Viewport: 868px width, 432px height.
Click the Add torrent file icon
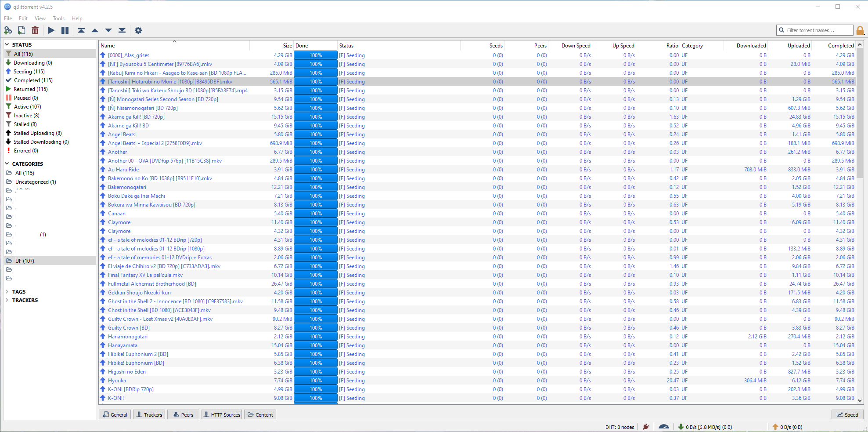coord(22,30)
